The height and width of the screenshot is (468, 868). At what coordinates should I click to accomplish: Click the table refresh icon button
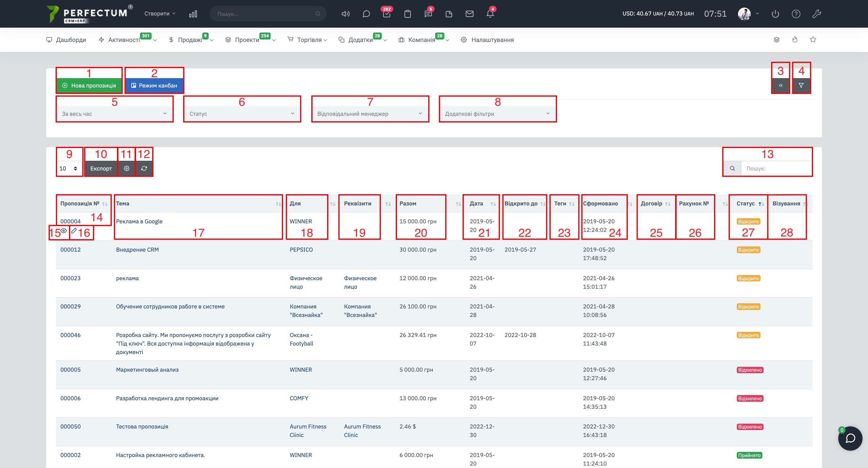pyautogui.click(x=144, y=168)
